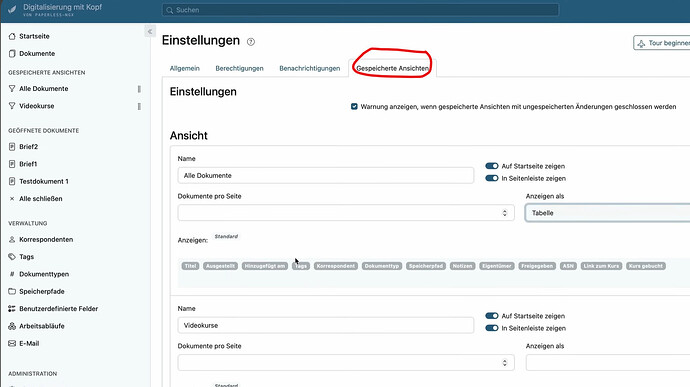Image resolution: width=690 pixels, height=387 pixels.
Task: Click the Korrespondenten person icon
Action: click(x=12, y=240)
